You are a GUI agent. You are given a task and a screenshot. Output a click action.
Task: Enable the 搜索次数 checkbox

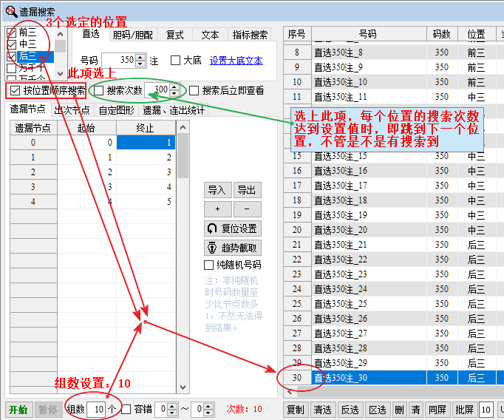pos(99,91)
